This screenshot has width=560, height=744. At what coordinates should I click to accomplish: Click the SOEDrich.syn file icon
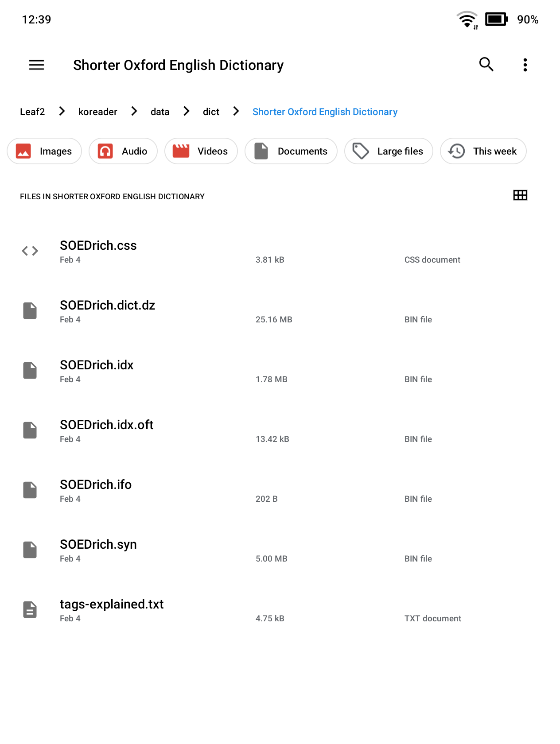tap(30, 550)
